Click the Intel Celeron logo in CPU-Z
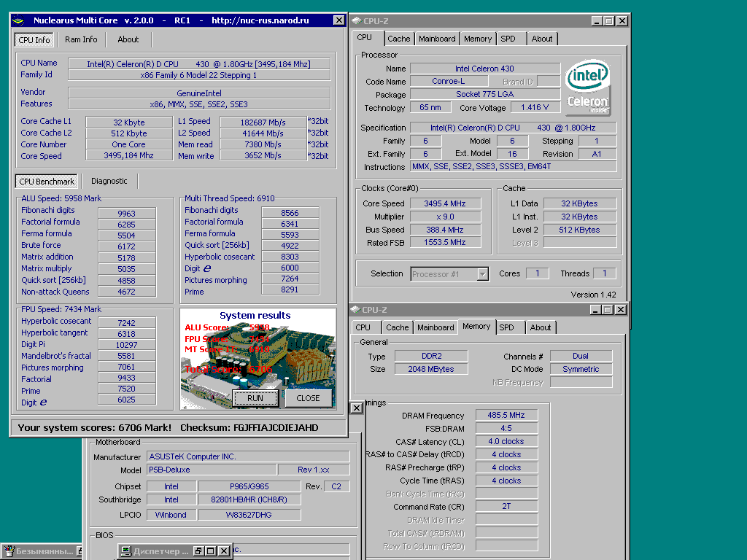Image resolution: width=747 pixels, height=560 pixels. coord(589,87)
